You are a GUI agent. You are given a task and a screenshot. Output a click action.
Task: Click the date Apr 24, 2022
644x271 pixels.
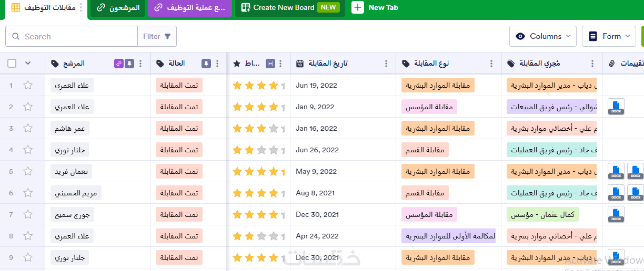316,236
